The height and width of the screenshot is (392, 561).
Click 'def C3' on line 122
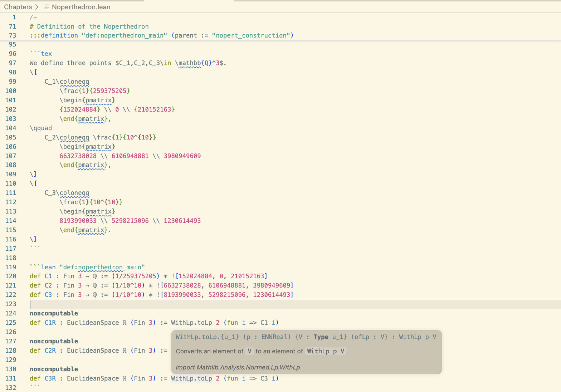(x=41, y=295)
